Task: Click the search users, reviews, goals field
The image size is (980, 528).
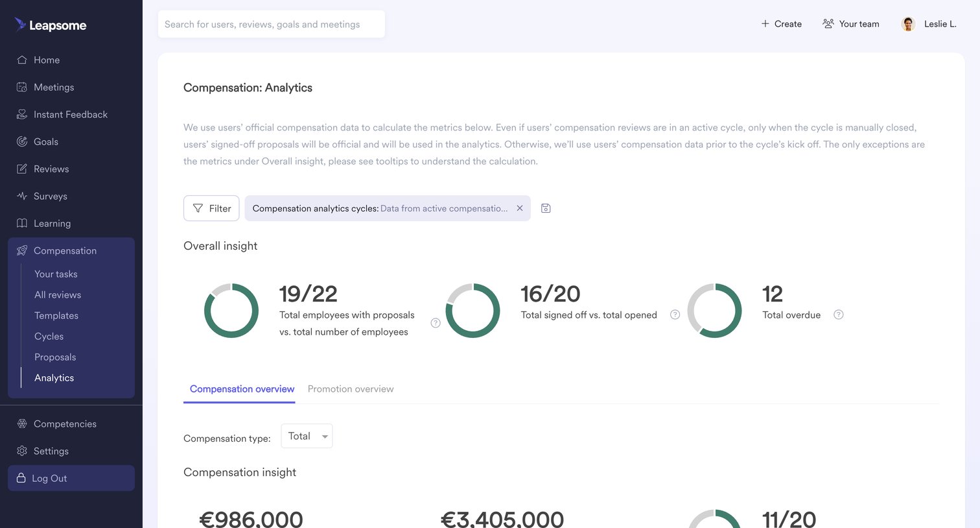Action: pos(272,24)
